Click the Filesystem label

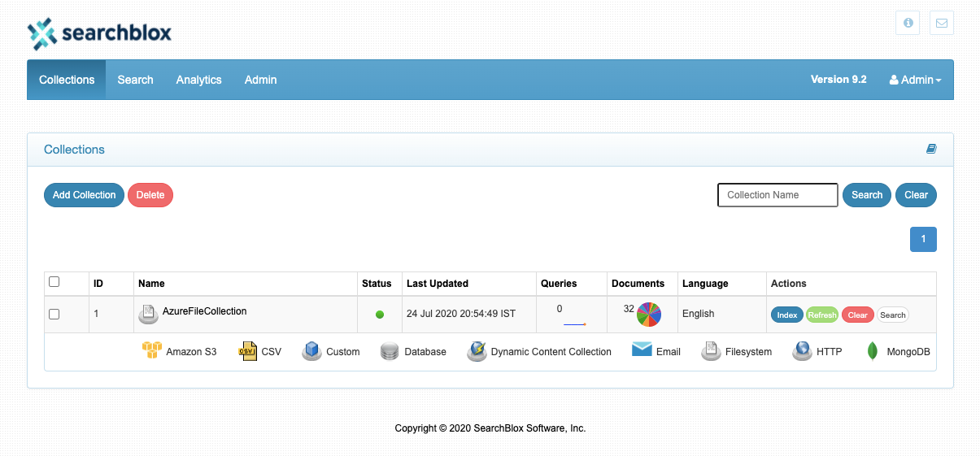click(748, 352)
